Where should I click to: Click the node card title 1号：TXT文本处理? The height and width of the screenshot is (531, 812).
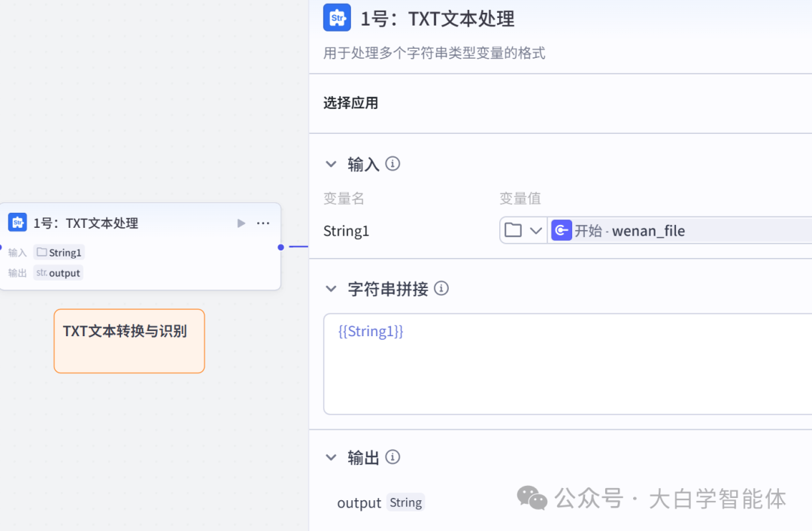click(86, 223)
